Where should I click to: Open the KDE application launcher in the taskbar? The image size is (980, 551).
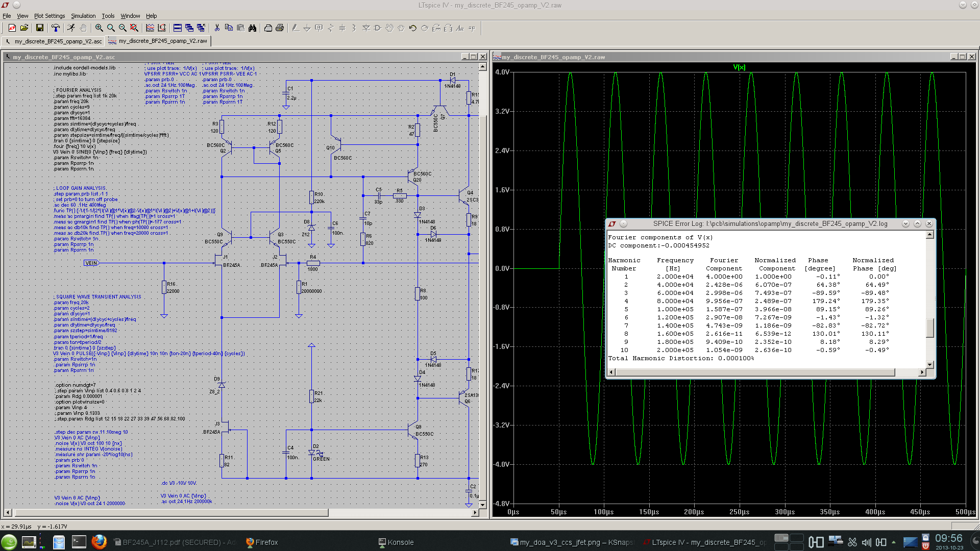point(9,542)
